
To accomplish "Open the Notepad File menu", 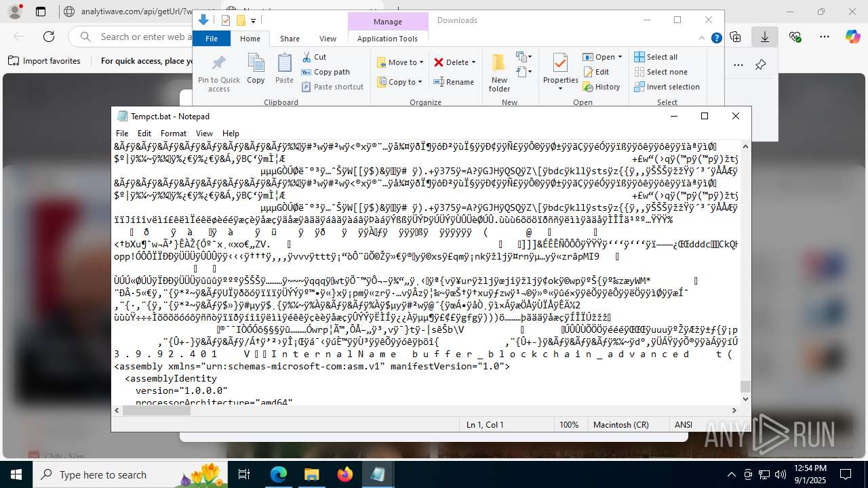I will 122,134.
